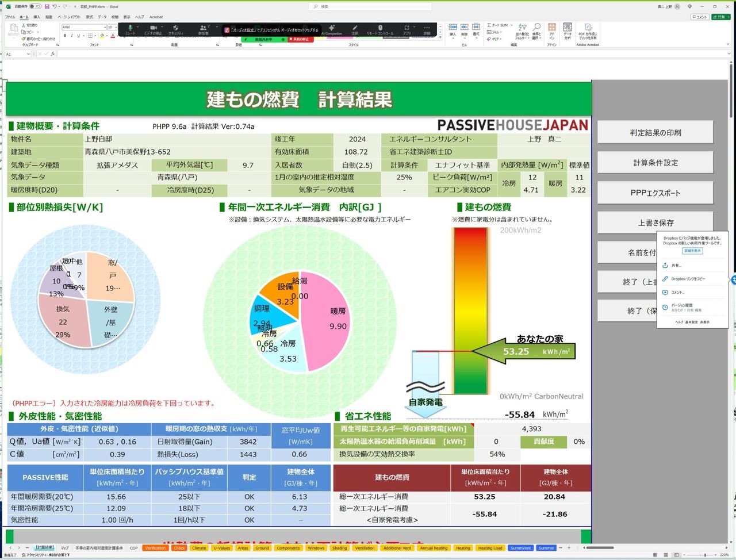The height and width of the screenshot is (560, 736).
Task: Open the Acrobat ribbon tab
Action: [x=156, y=17]
